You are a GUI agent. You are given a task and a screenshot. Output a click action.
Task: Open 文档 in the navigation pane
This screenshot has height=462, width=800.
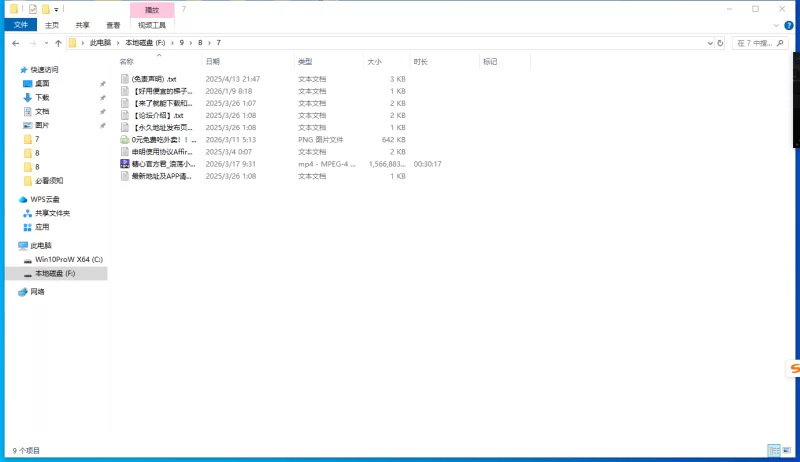pos(42,111)
